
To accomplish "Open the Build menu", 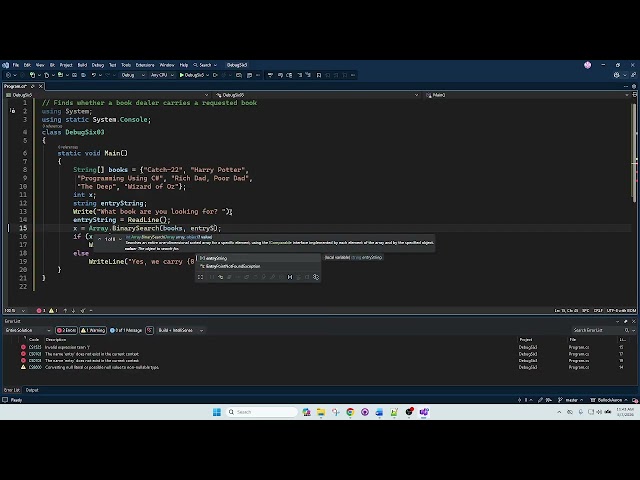I will [82, 65].
